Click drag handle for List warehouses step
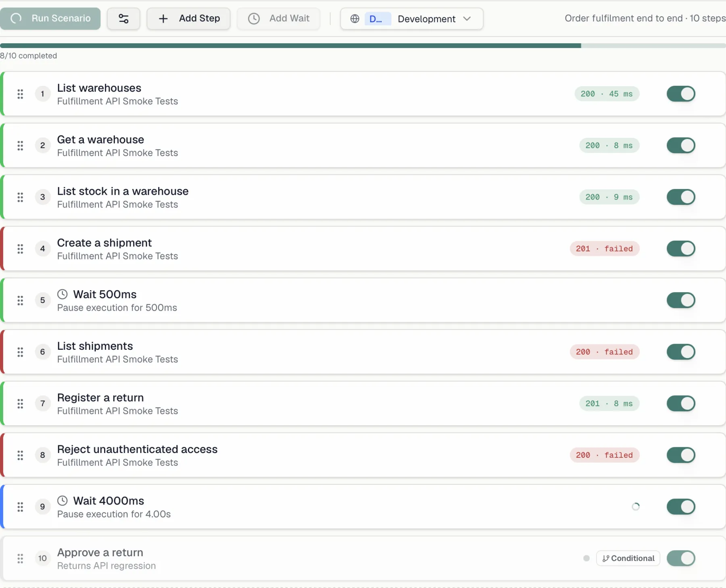The width and height of the screenshot is (726, 588). 20,94
